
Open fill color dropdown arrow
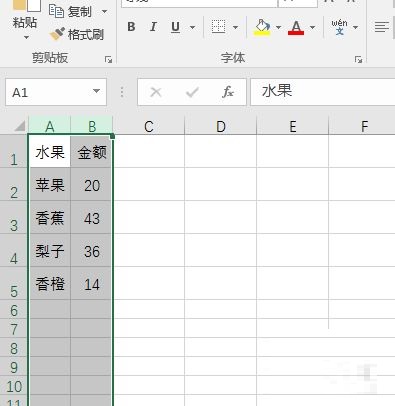tap(278, 27)
